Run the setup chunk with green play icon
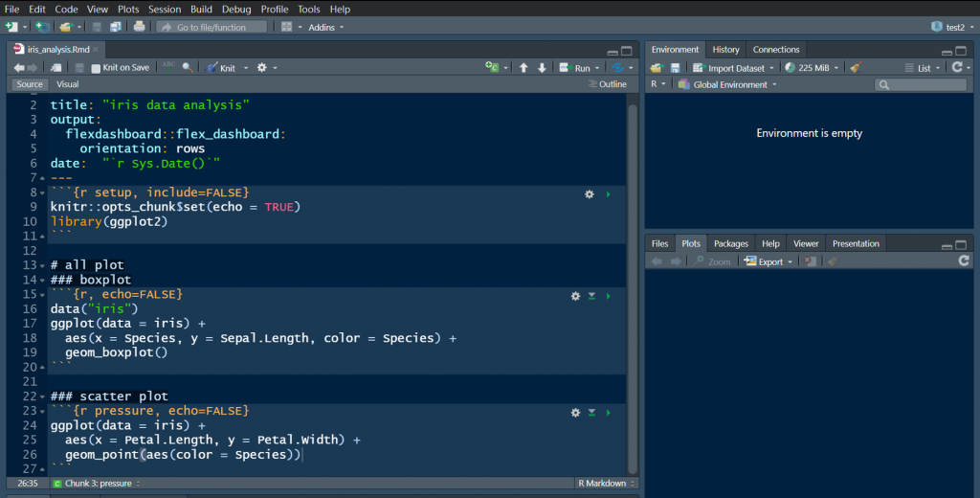 (x=608, y=194)
